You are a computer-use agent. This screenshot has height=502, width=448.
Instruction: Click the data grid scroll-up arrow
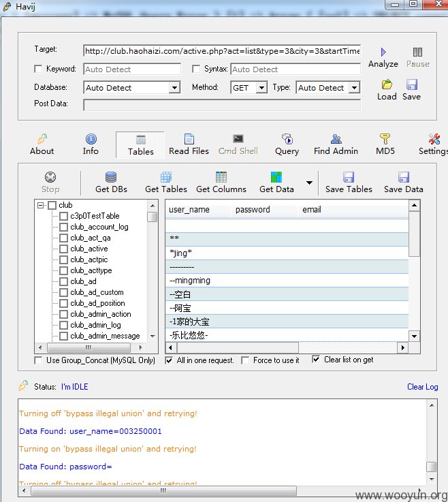coord(415,205)
